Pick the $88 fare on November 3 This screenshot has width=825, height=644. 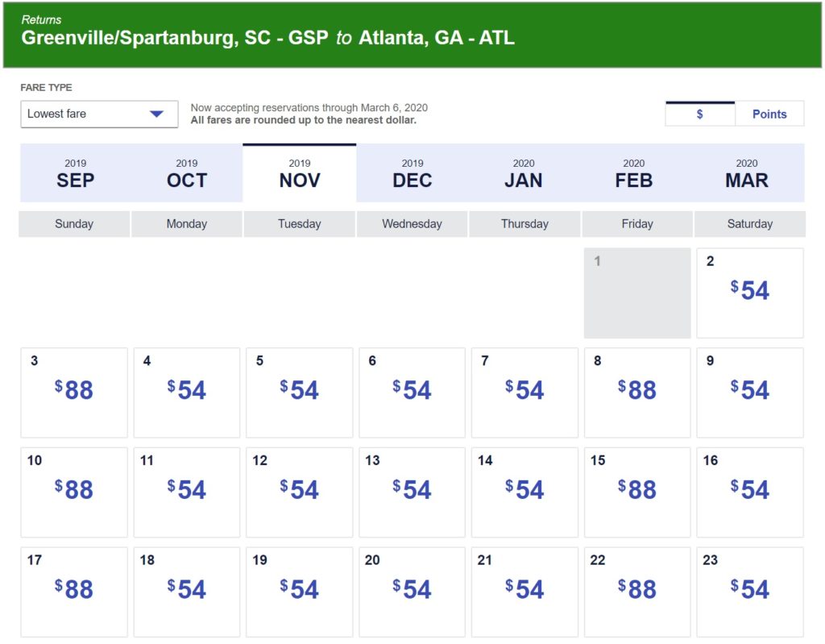coord(74,392)
